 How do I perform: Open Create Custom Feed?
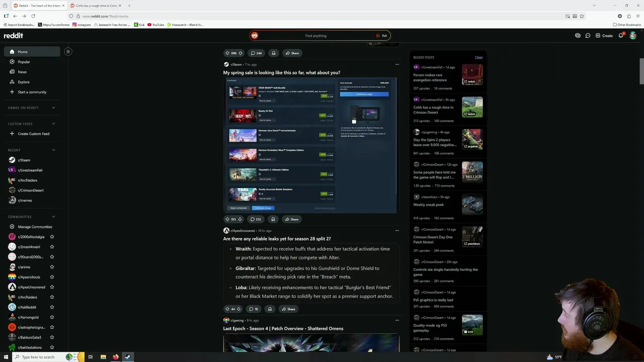coord(32,134)
